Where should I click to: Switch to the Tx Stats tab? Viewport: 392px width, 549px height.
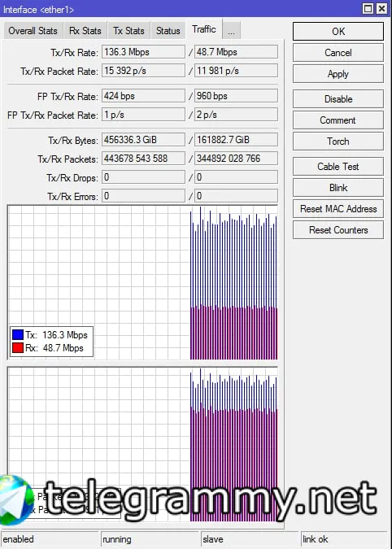(128, 31)
